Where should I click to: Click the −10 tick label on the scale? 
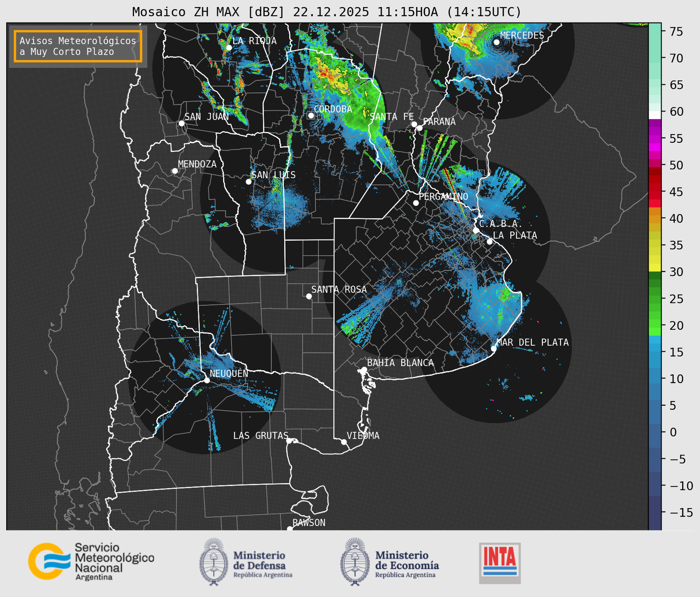click(x=681, y=486)
